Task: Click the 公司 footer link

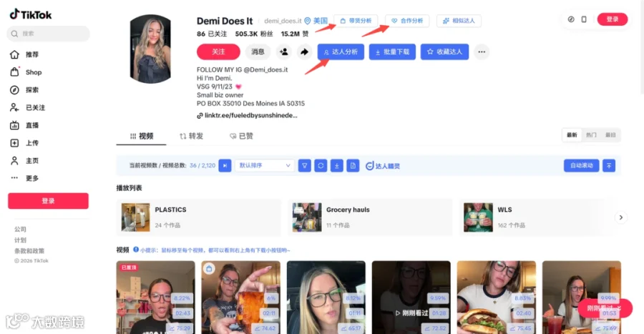Action: coord(20,229)
